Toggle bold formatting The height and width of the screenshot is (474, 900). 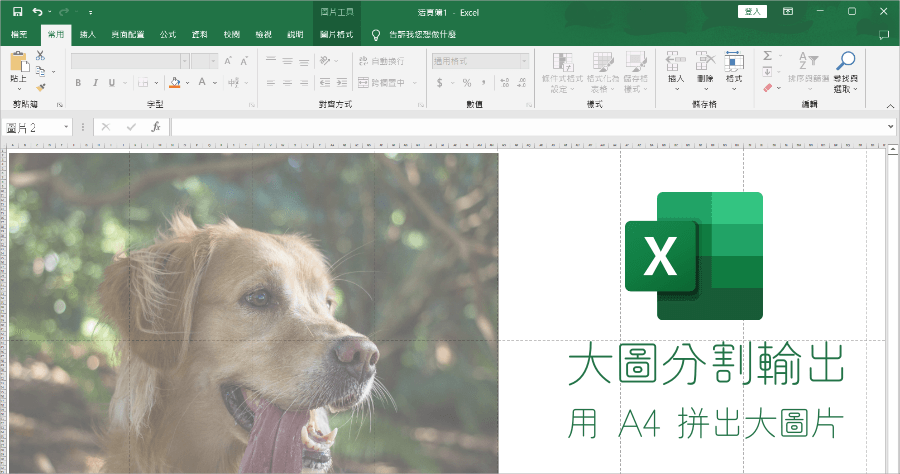coord(78,83)
